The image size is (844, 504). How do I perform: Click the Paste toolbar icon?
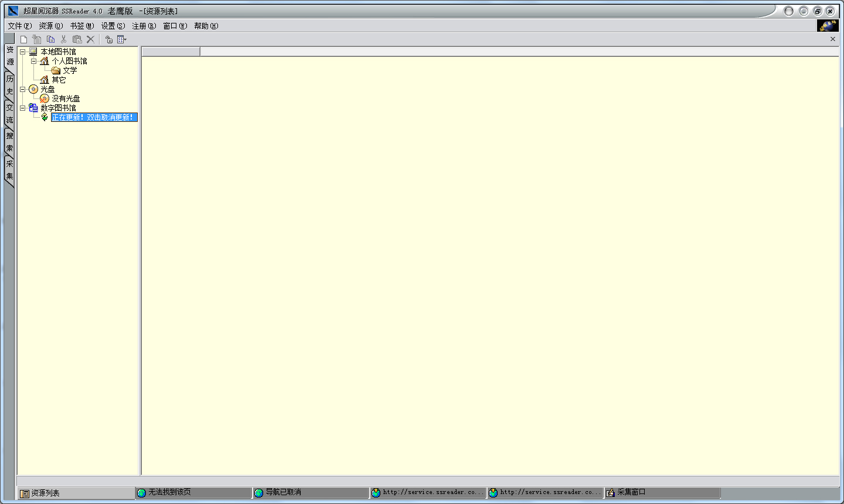pyautogui.click(x=77, y=39)
